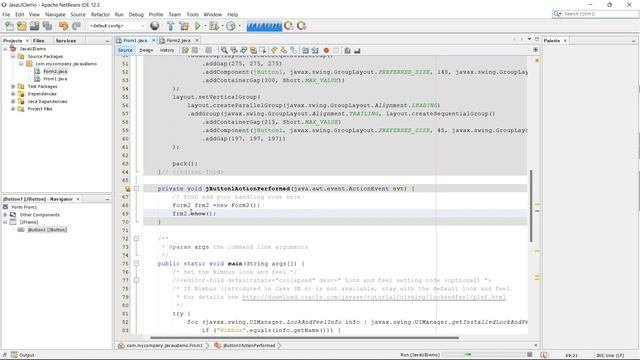Open the default config dropdown
This screenshot has width=640, height=360.
tap(117, 26)
